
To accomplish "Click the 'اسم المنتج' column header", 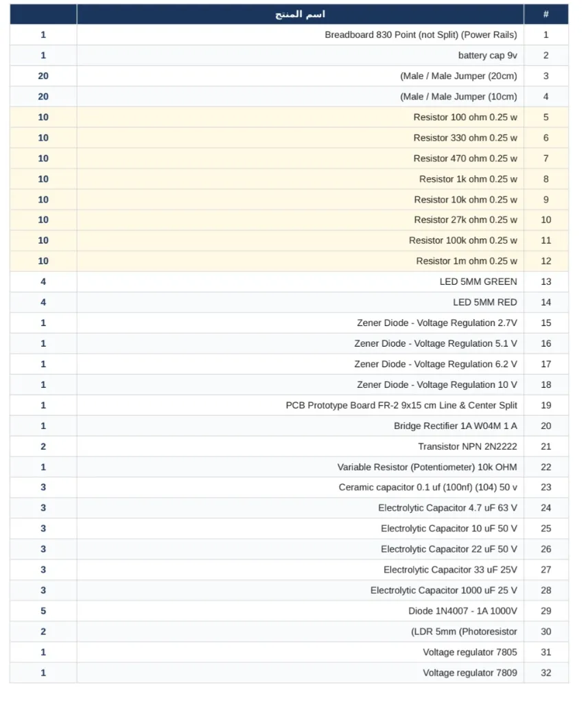I will [x=300, y=14].
